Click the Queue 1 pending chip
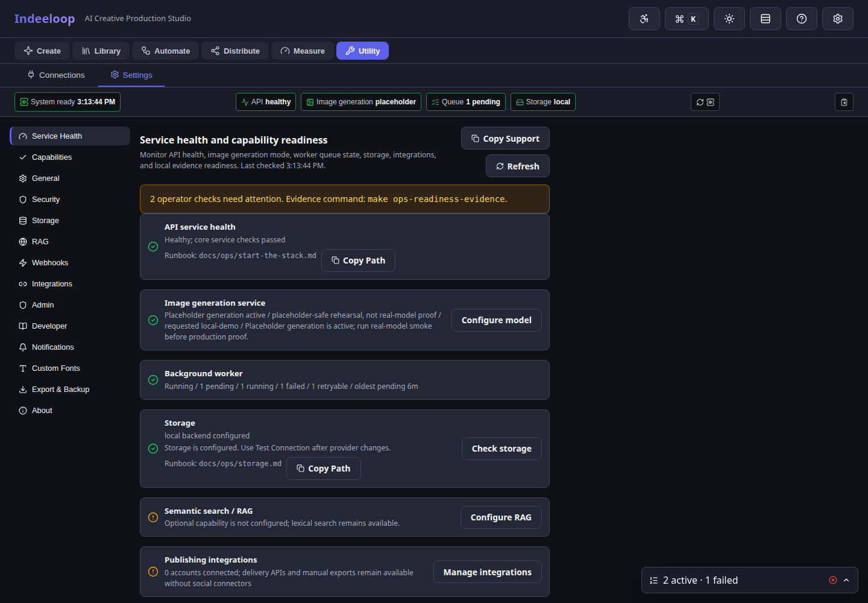868x603 pixels. click(x=466, y=102)
